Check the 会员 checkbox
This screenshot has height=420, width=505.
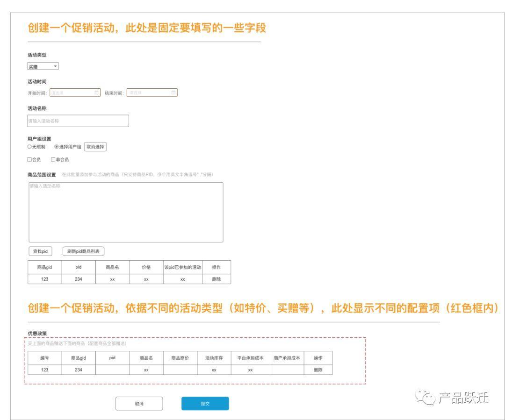[30, 160]
